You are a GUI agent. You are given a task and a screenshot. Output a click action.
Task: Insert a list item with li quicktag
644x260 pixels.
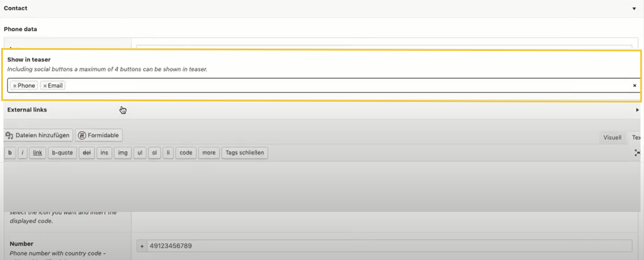click(168, 153)
